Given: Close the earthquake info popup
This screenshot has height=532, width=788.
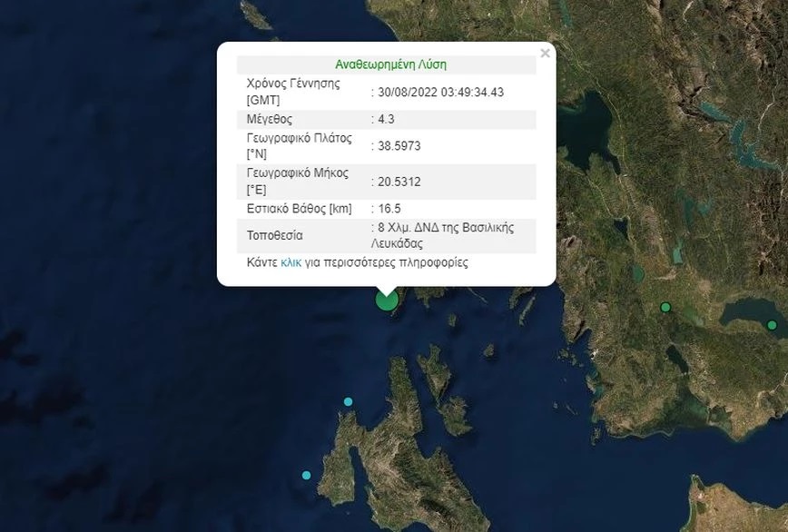Looking at the screenshot, I should (x=545, y=54).
